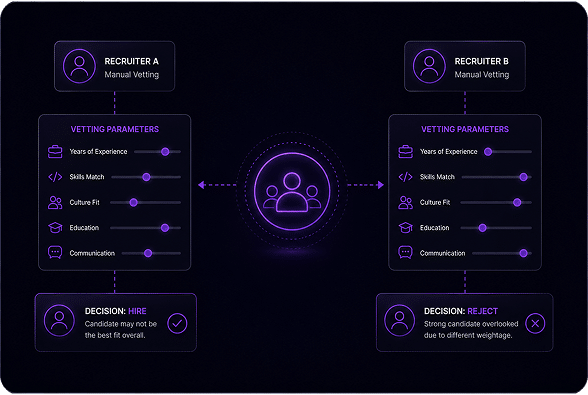This screenshot has height=395, width=588.
Task: Click Recruiter A's Years of Experience slider handle
Action: coord(165,152)
